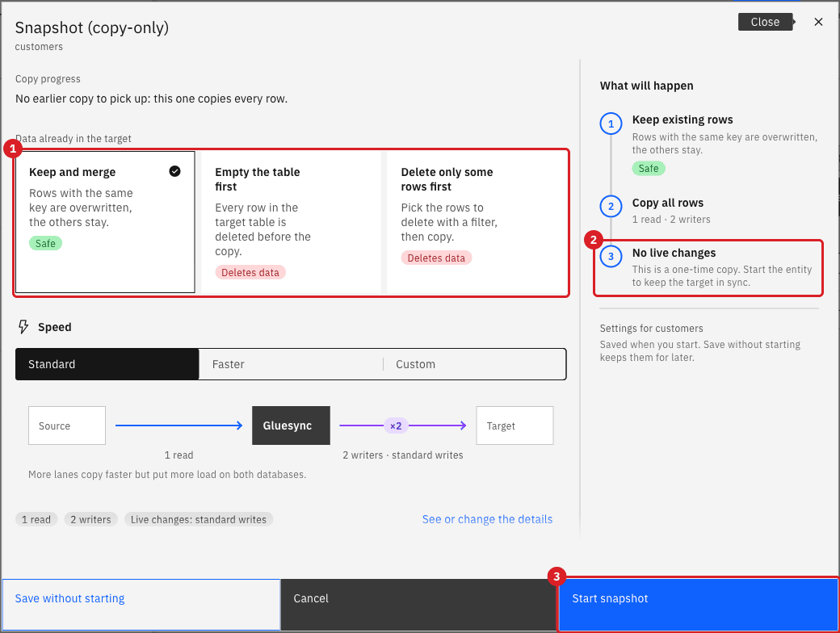Click the '2 writers · standard writes' diagram label

403,455
